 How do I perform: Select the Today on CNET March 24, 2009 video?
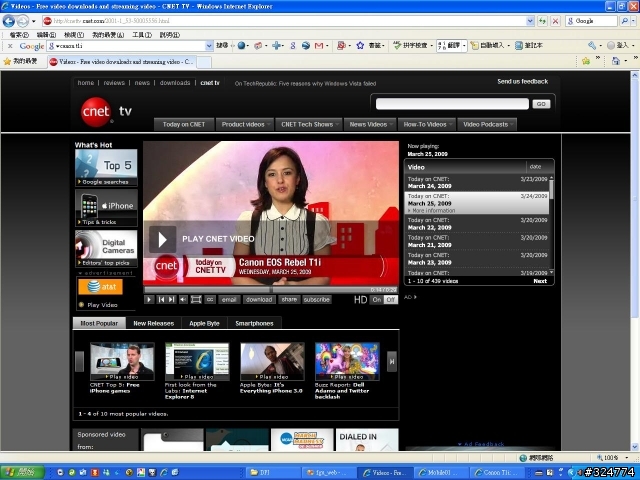[477, 182]
